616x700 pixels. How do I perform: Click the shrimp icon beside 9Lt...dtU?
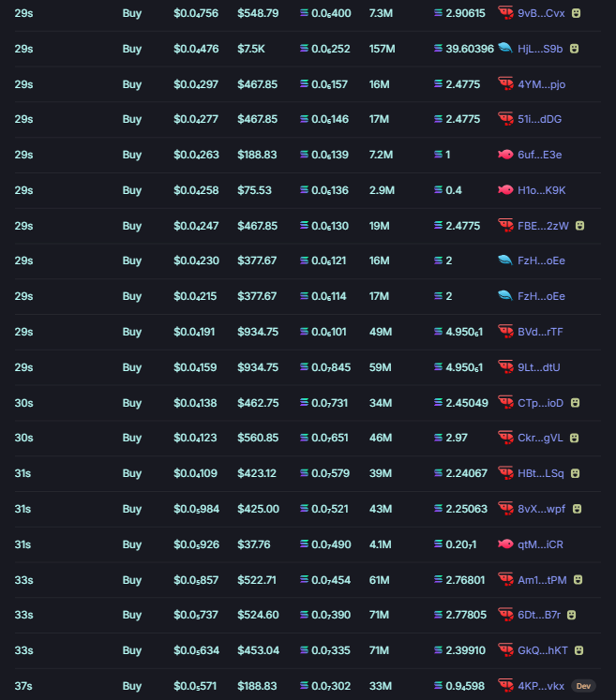[x=505, y=367]
